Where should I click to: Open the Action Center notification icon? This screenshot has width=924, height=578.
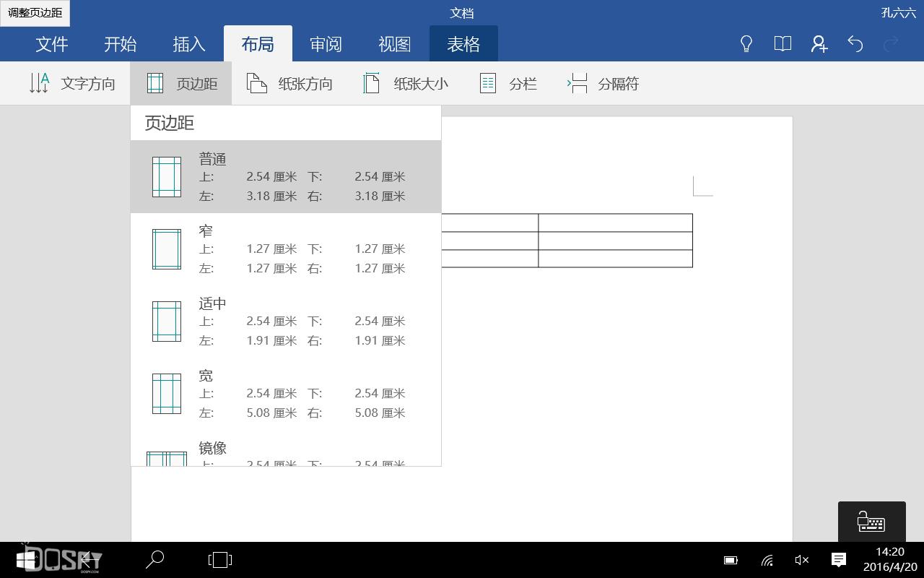[838, 560]
